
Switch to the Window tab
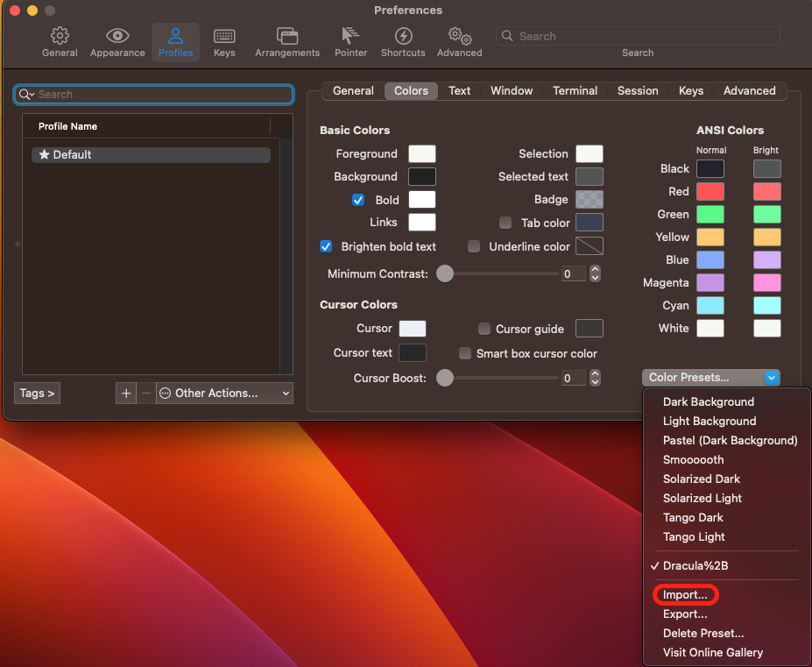(x=512, y=90)
